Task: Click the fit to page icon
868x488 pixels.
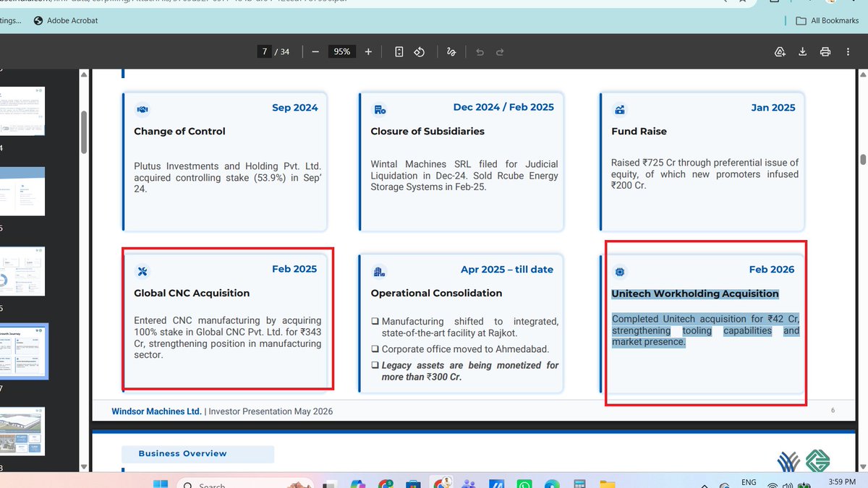Action: pos(399,52)
